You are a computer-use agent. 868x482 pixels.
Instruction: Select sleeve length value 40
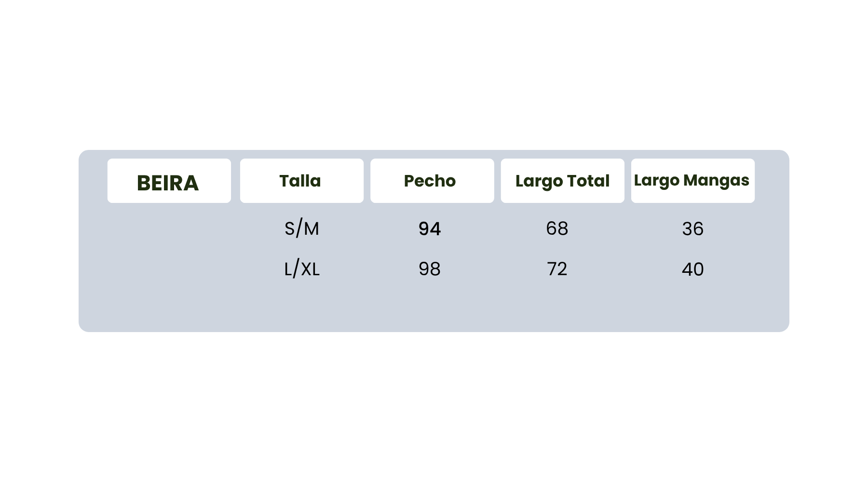tap(692, 269)
